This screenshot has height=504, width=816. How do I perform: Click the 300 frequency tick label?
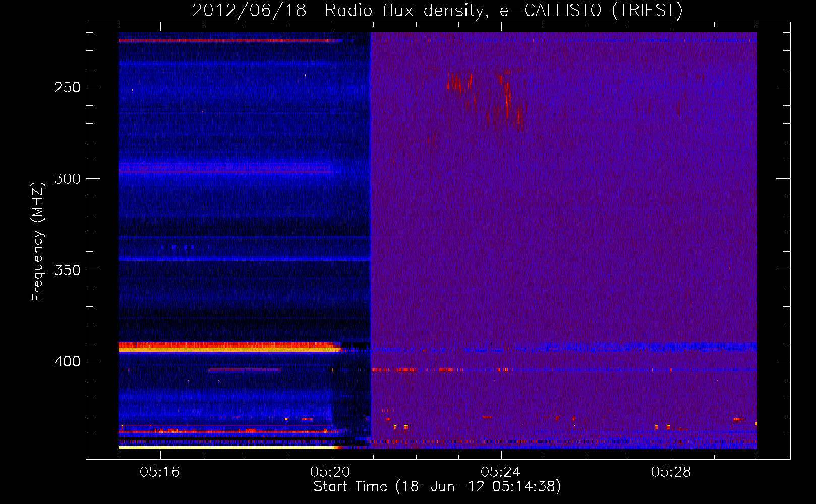point(68,179)
